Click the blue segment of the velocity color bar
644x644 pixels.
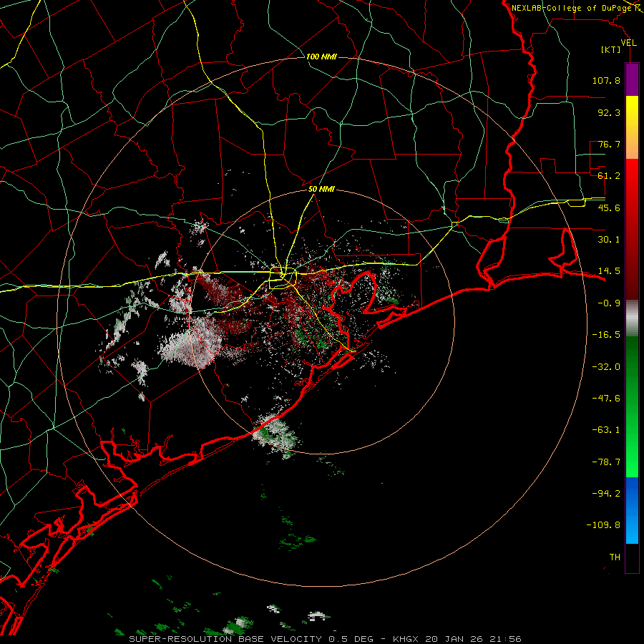[x=632, y=510]
